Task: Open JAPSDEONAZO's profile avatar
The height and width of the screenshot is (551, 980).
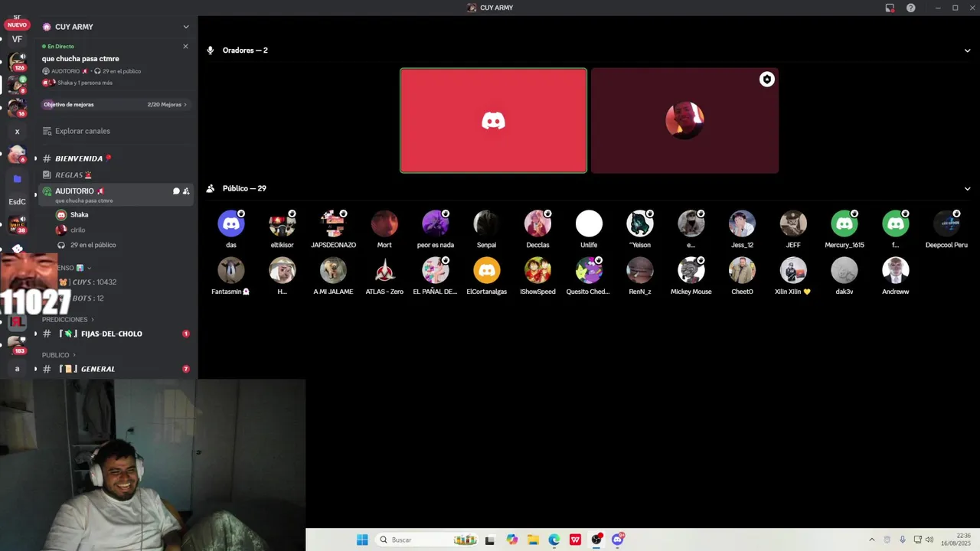Action: coord(333,223)
